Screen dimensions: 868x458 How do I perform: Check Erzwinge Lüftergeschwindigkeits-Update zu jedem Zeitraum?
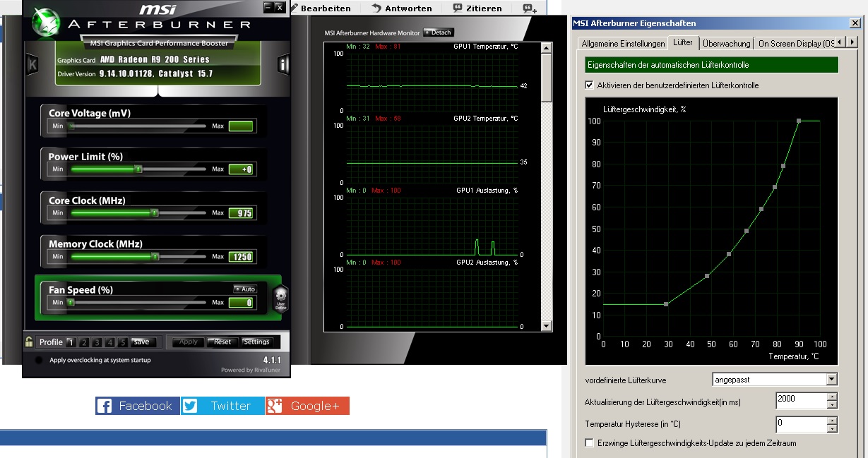[589, 443]
